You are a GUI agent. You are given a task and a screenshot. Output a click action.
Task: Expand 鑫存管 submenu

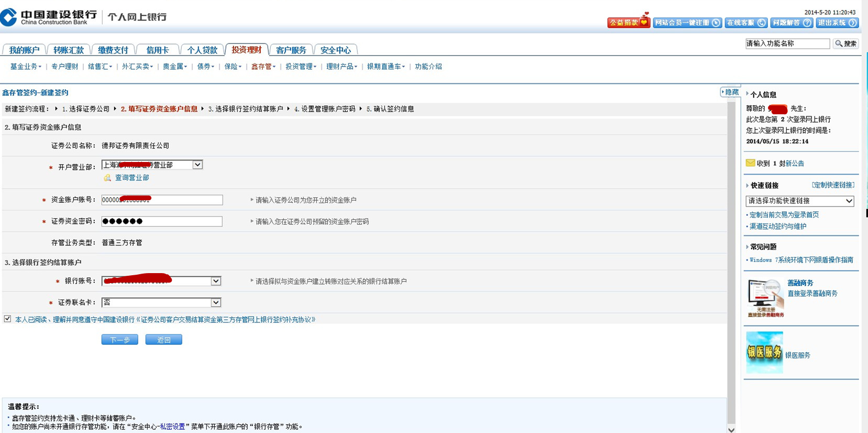tap(263, 67)
